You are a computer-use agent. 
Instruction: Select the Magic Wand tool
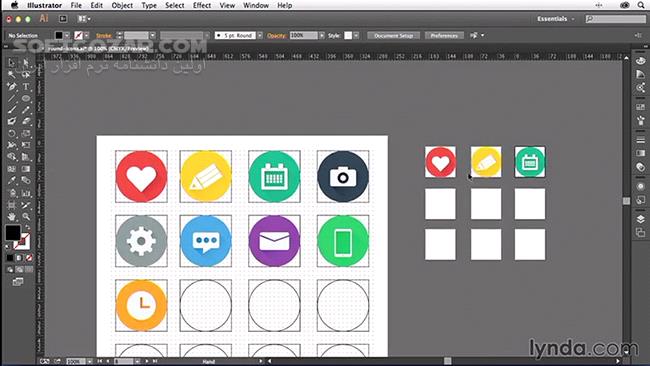point(12,75)
